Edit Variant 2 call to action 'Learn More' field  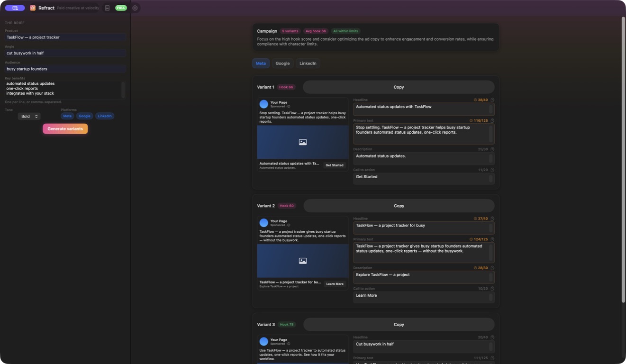point(424,298)
